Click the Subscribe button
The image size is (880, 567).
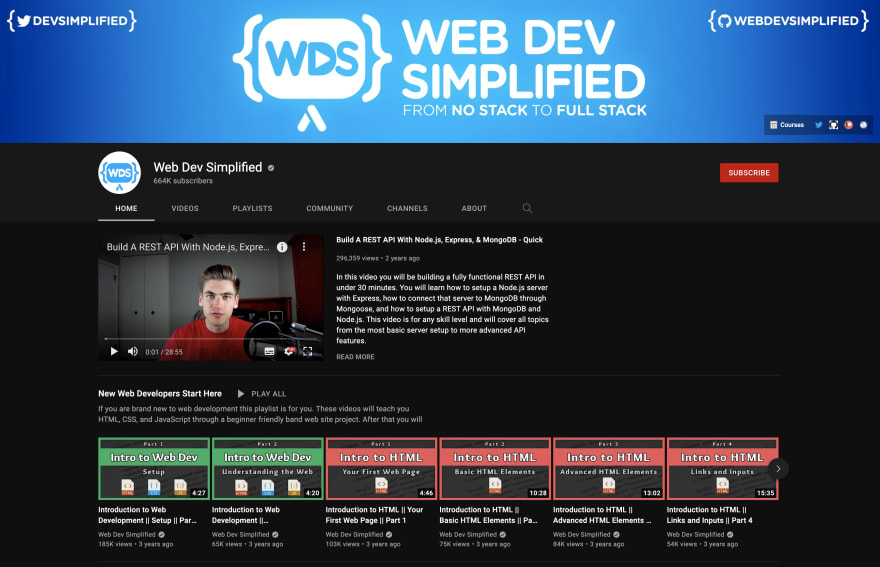click(x=749, y=173)
